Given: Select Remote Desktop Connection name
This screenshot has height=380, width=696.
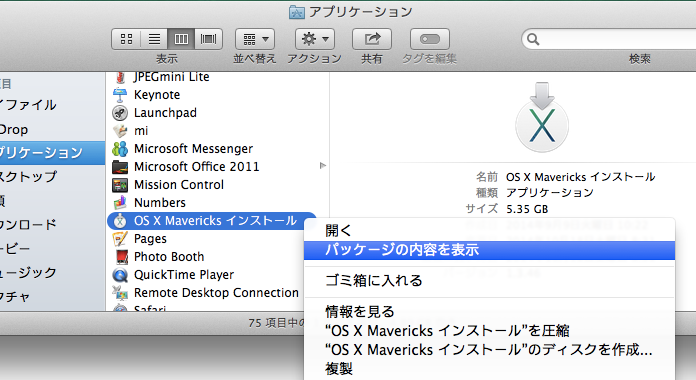Looking at the screenshot, I should (x=217, y=293).
